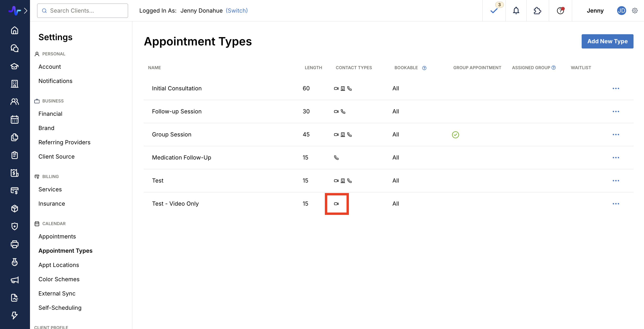Image resolution: width=644 pixels, height=329 pixels.
Task: Open the lab flask sidebar icon
Action: pos(15,262)
